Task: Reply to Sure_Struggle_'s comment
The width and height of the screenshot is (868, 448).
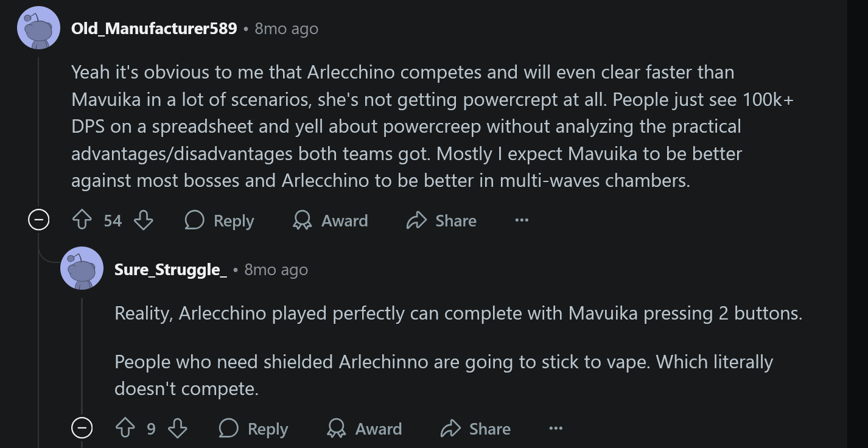Action: [254, 429]
